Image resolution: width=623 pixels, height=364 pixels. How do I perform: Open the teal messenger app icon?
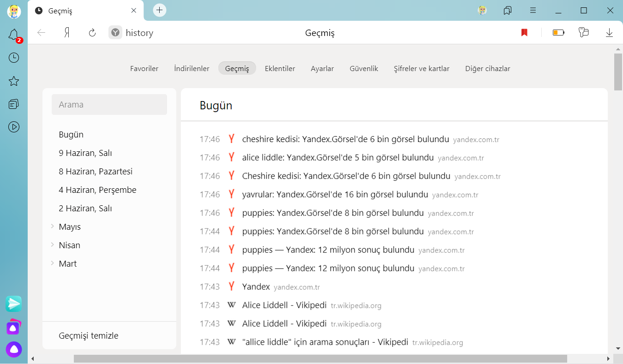14,304
